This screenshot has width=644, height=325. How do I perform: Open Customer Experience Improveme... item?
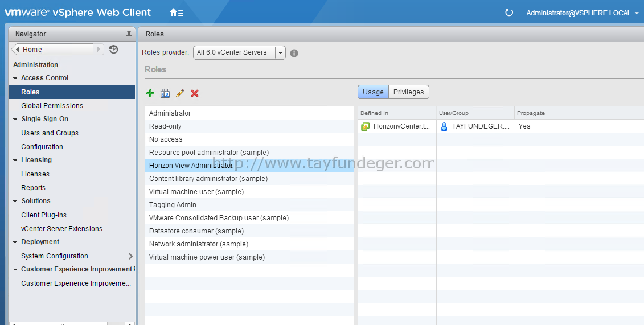point(76,283)
